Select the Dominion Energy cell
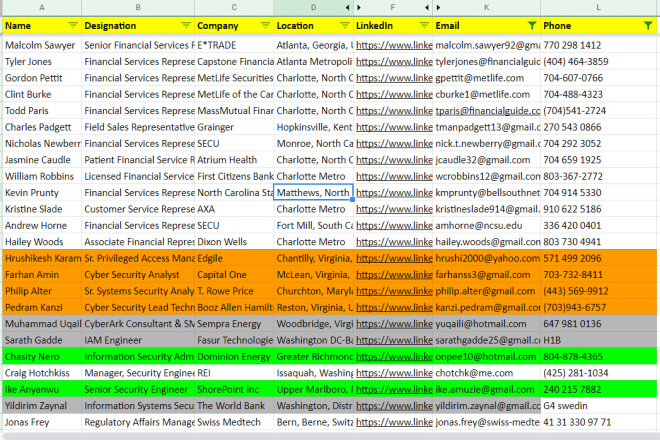 (x=234, y=357)
